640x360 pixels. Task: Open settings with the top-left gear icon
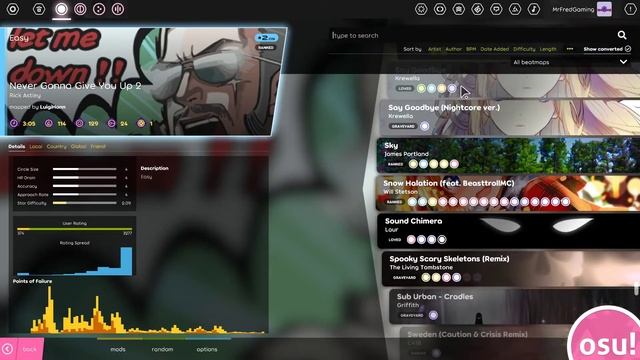(x=13, y=9)
